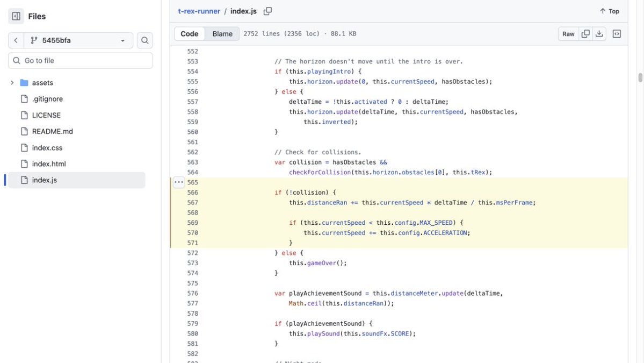The width and height of the screenshot is (644, 363).
Task: Click the search files magnifier button
Action: (x=144, y=40)
